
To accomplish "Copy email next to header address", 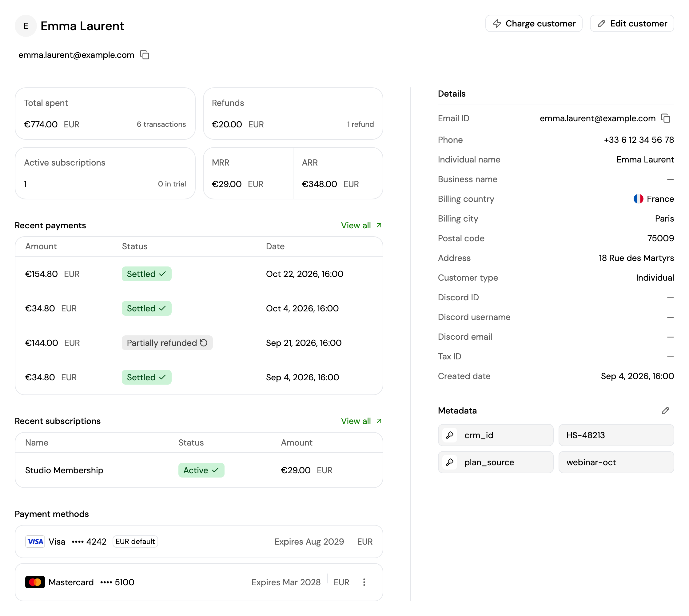I will coord(145,55).
